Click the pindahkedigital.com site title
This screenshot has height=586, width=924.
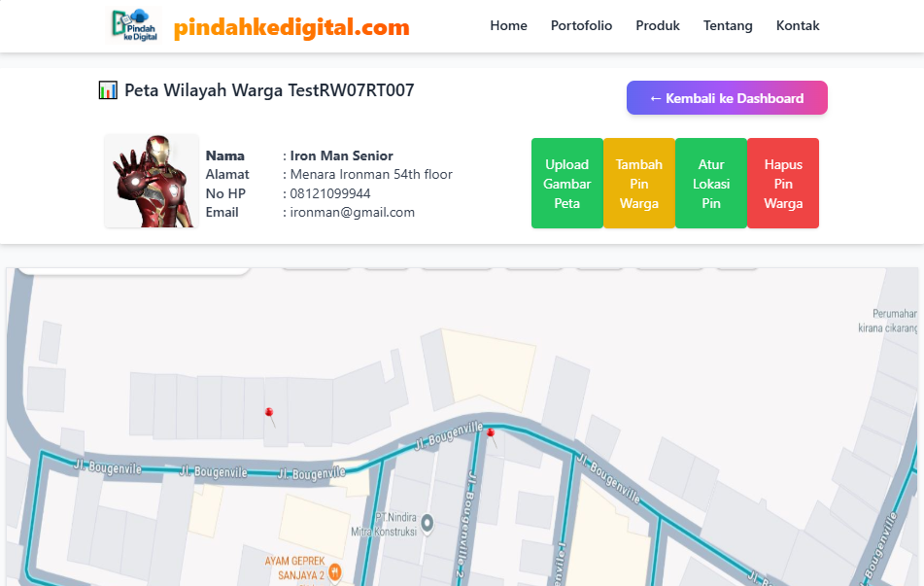(x=291, y=27)
